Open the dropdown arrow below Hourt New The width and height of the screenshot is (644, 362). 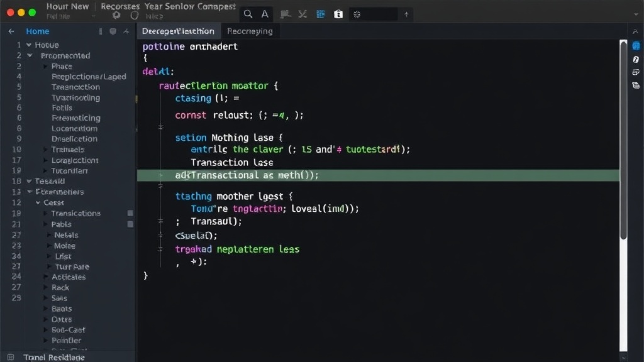tap(94, 16)
